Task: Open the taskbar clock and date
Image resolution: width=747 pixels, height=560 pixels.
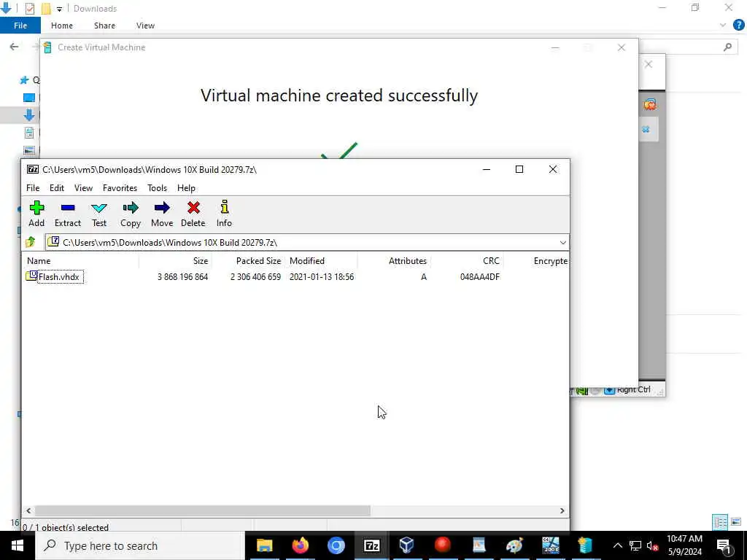Action: click(684, 545)
